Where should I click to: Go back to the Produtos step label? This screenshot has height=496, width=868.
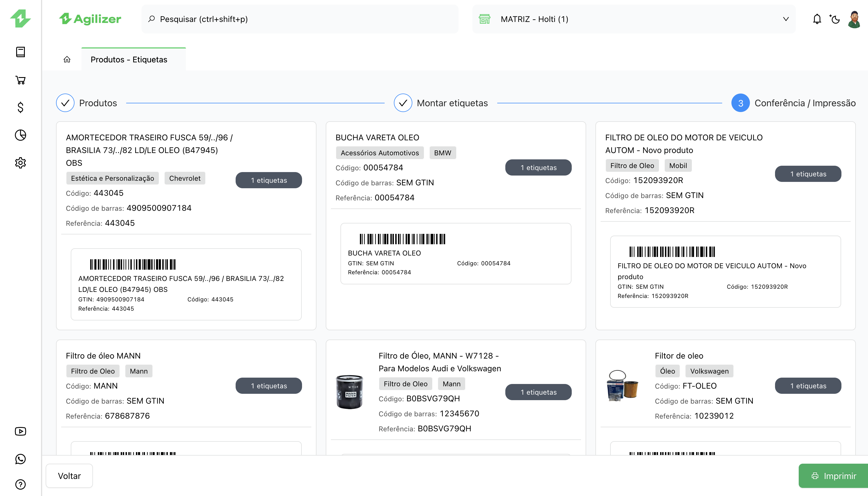[x=98, y=103]
